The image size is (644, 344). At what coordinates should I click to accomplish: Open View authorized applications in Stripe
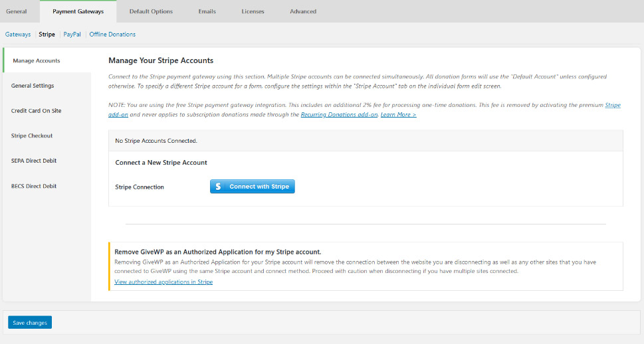[163, 282]
